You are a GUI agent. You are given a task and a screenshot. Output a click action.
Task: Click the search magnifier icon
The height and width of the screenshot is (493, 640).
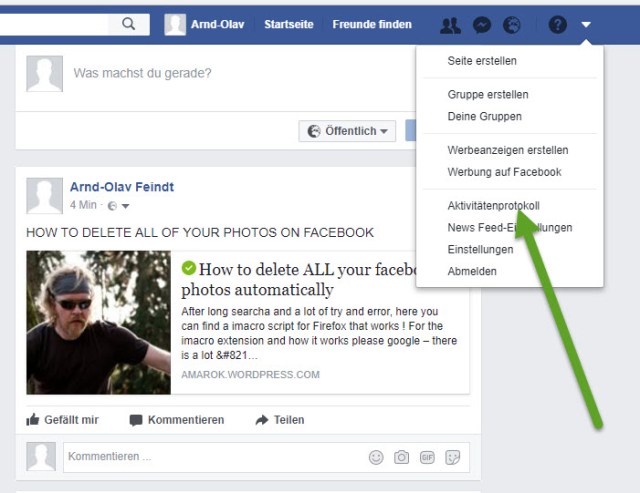tap(128, 24)
